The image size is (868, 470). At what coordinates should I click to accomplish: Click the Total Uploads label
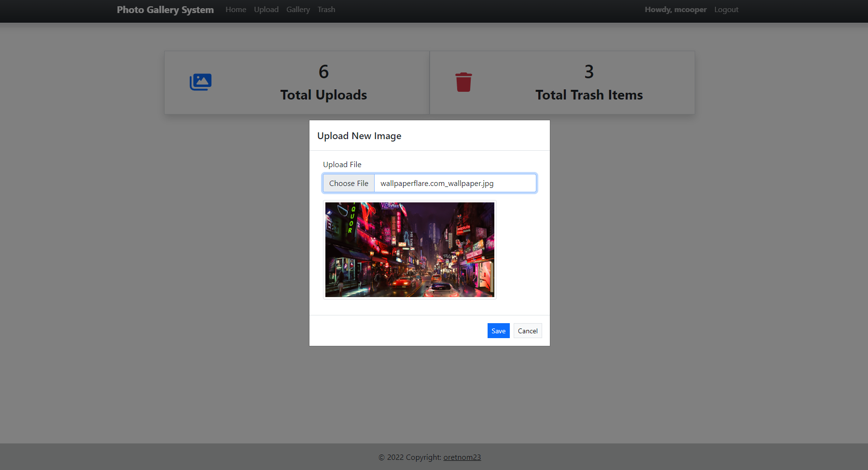click(323, 95)
